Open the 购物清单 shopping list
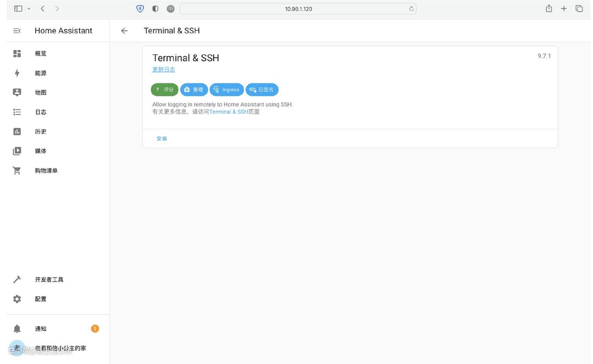This screenshot has width=593, height=364. point(46,171)
